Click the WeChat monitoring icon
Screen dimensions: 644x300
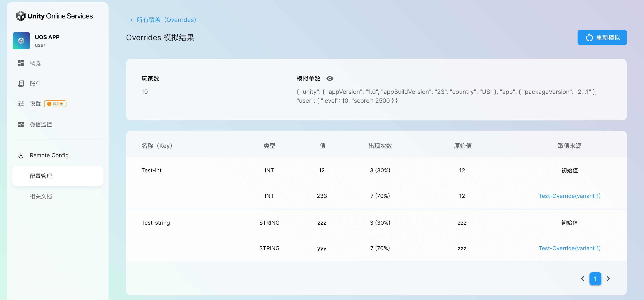(x=21, y=124)
